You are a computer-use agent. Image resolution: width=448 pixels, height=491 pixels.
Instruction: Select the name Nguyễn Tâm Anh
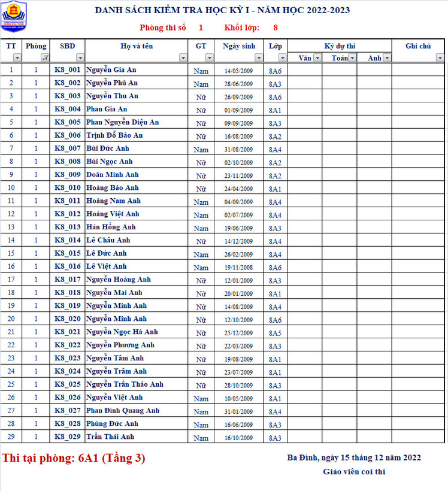tap(115, 358)
